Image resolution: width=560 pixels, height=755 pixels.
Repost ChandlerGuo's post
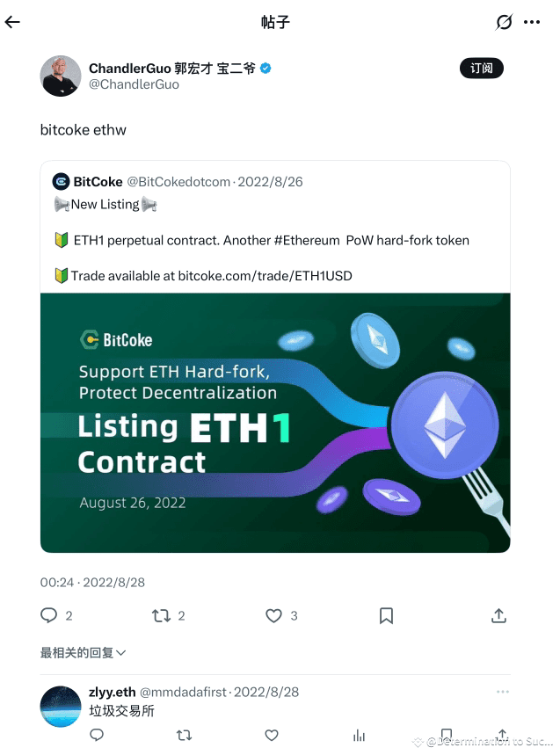click(162, 616)
